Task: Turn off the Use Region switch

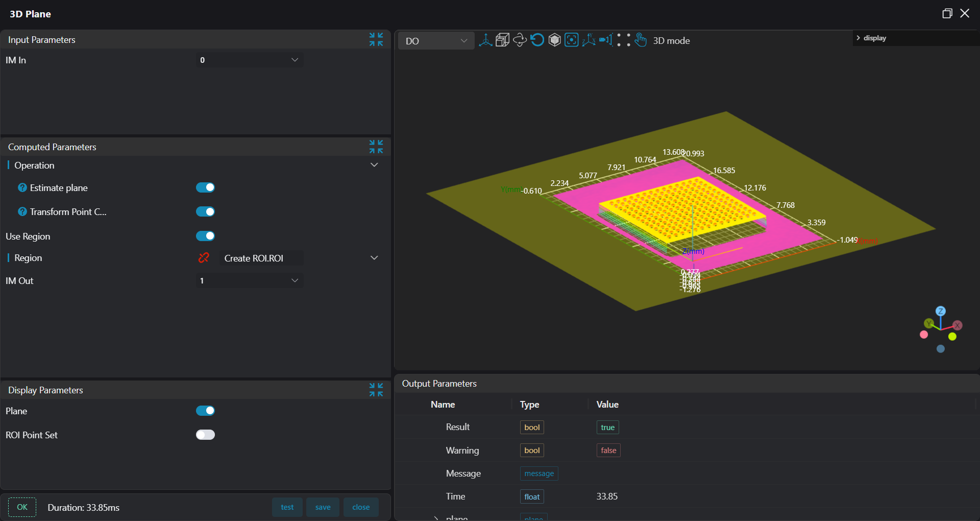Action: [205, 236]
